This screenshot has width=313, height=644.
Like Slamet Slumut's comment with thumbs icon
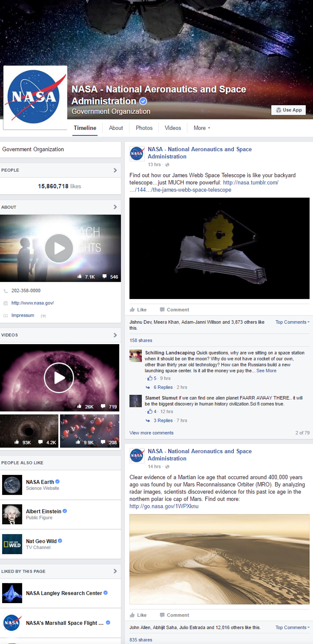[x=150, y=411]
